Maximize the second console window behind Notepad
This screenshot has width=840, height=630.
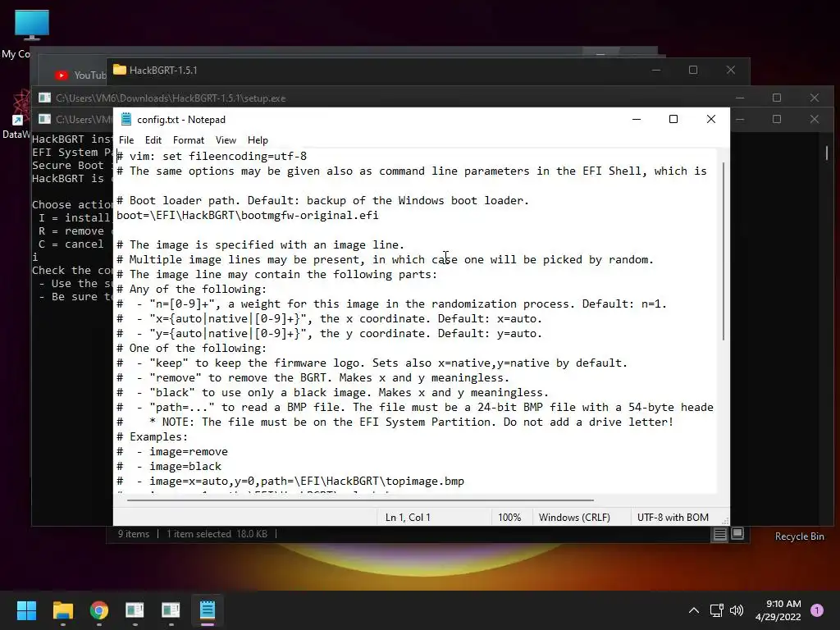click(x=777, y=119)
